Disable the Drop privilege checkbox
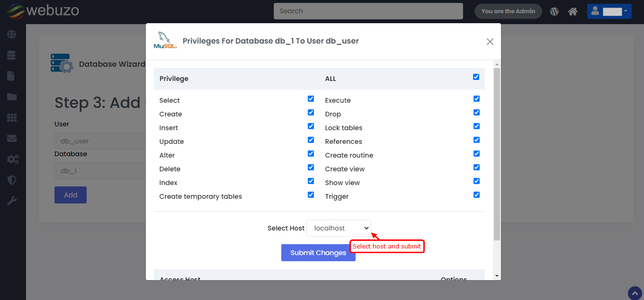 pyautogui.click(x=476, y=113)
